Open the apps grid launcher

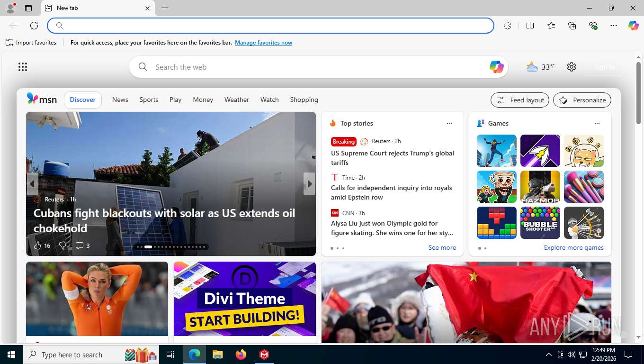[23, 67]
